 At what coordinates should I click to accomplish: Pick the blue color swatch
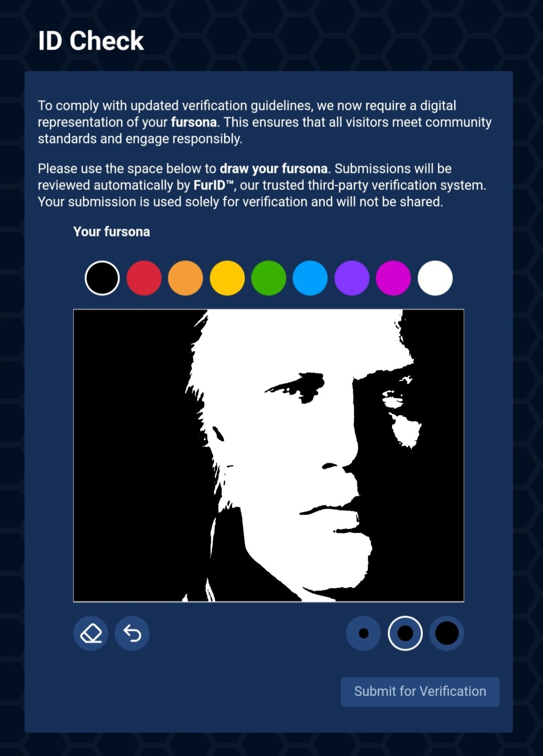(310, 278)
